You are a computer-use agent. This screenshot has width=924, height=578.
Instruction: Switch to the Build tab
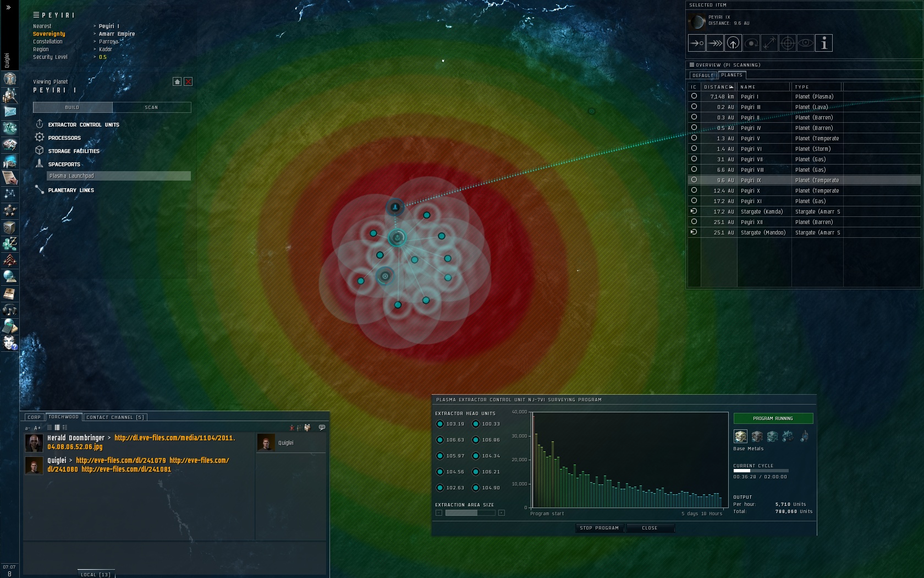(x=73, y=107)
